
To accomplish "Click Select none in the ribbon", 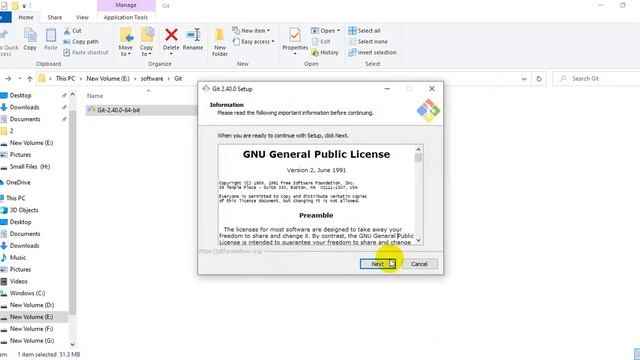I will [369, 42].
